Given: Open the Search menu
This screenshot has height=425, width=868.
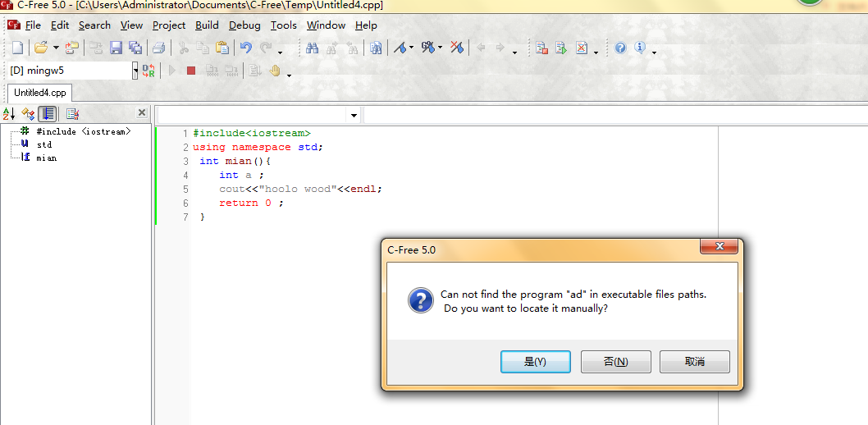Looking at the screenshot, I should (94, 25).
